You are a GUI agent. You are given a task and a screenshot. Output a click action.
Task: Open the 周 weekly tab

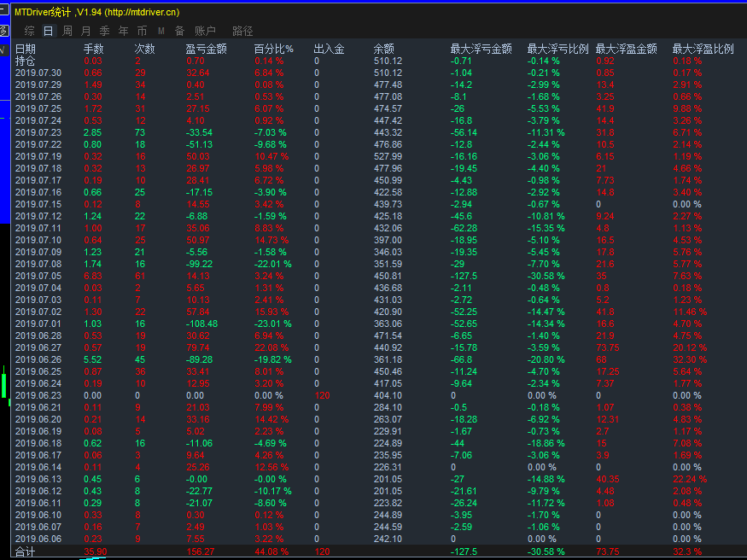tap(67, 32)
